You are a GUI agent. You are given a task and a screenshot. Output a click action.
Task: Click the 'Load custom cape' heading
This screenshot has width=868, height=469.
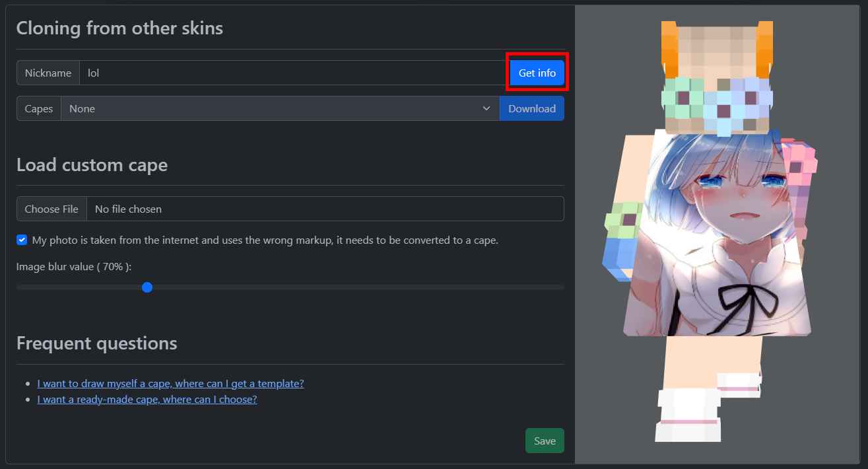92,164
